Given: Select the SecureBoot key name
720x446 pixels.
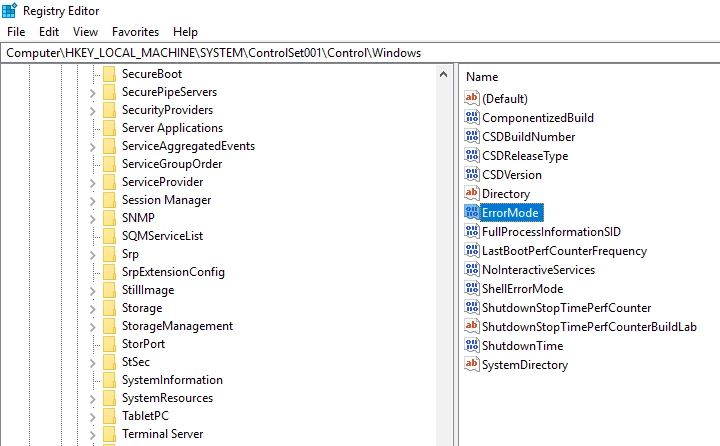Looking at the screenshot, I should click(x=152, y=74).
